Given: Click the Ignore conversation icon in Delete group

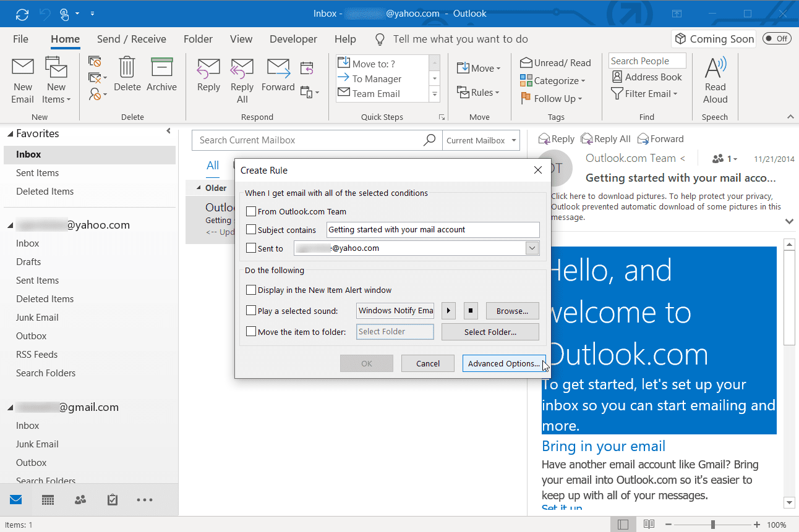Looking at the screenshot, I should (95, 61).
